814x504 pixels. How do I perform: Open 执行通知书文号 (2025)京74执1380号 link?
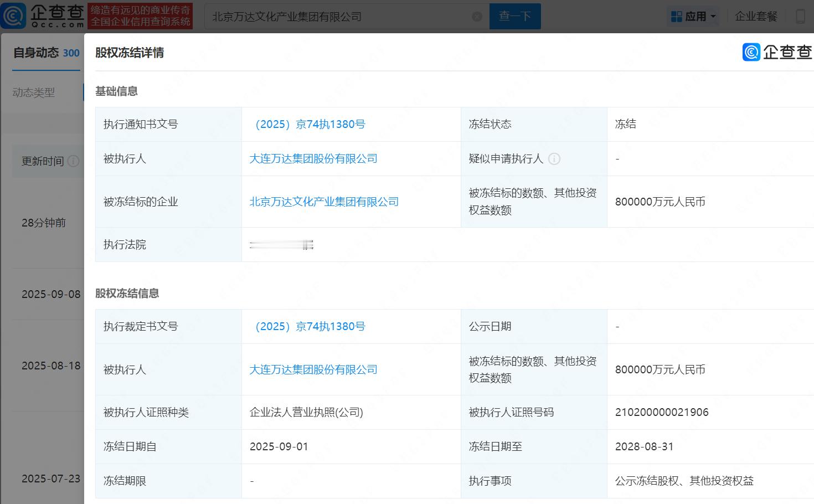(x=307, y=125)
